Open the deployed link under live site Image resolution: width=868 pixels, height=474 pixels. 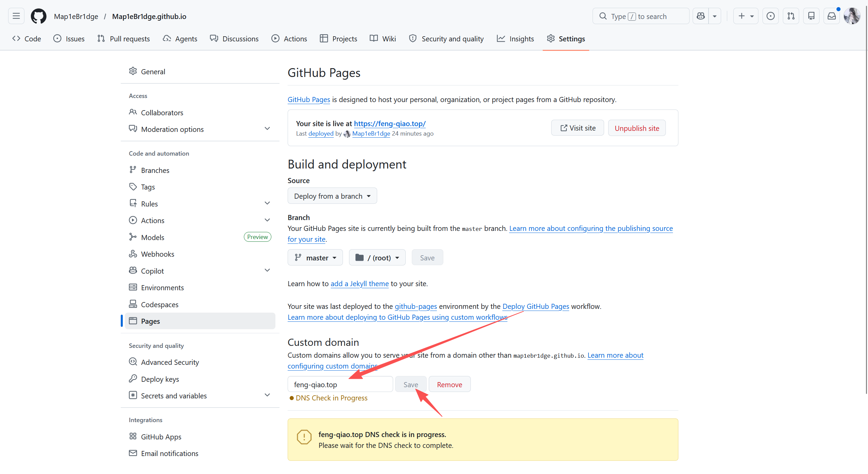(x=321, y=134)
